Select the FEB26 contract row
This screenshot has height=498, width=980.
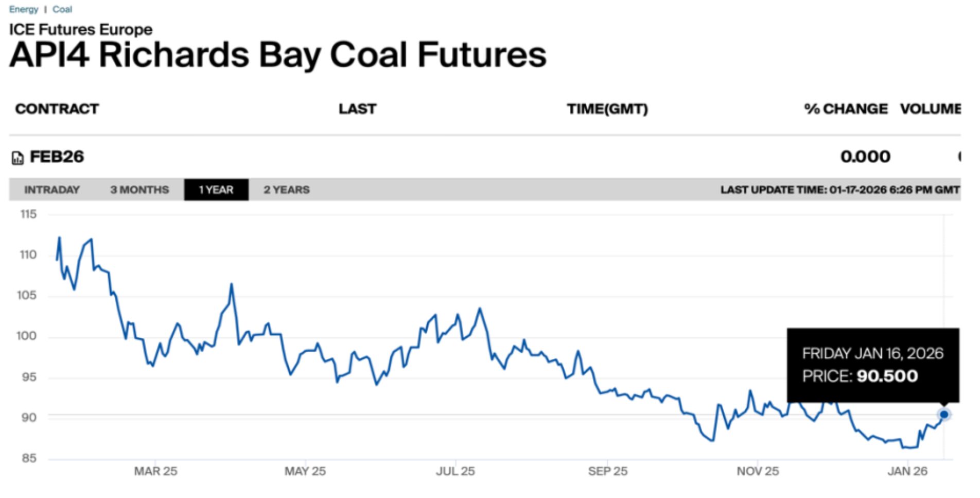(57, 156)
